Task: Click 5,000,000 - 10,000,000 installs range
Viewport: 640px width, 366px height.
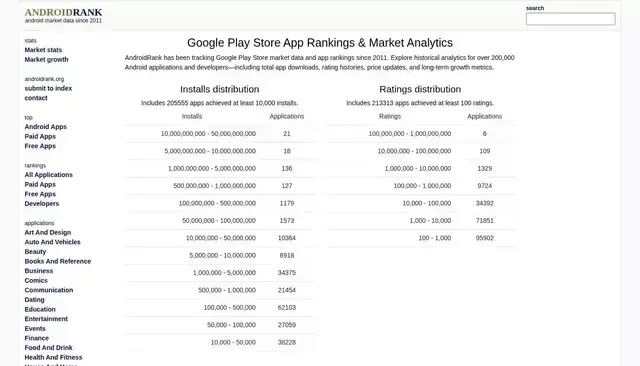Action: 222,255
